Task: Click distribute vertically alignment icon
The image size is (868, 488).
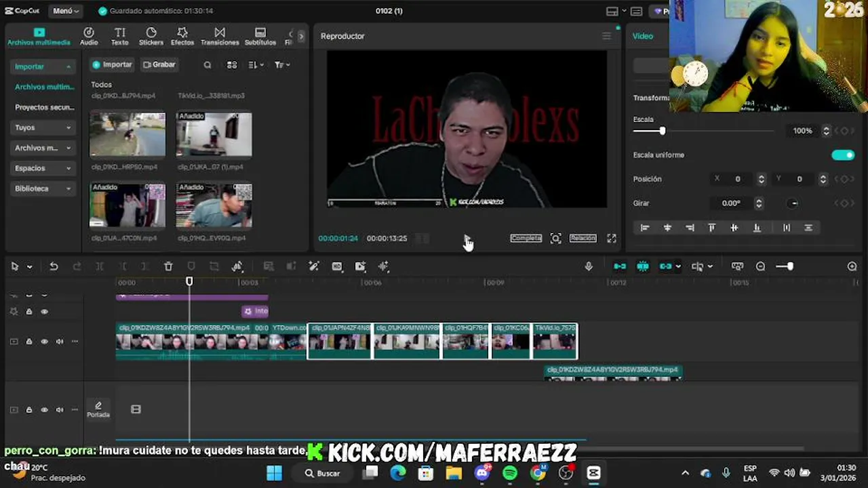Action: pyautogui.click(x=808, y=228)
